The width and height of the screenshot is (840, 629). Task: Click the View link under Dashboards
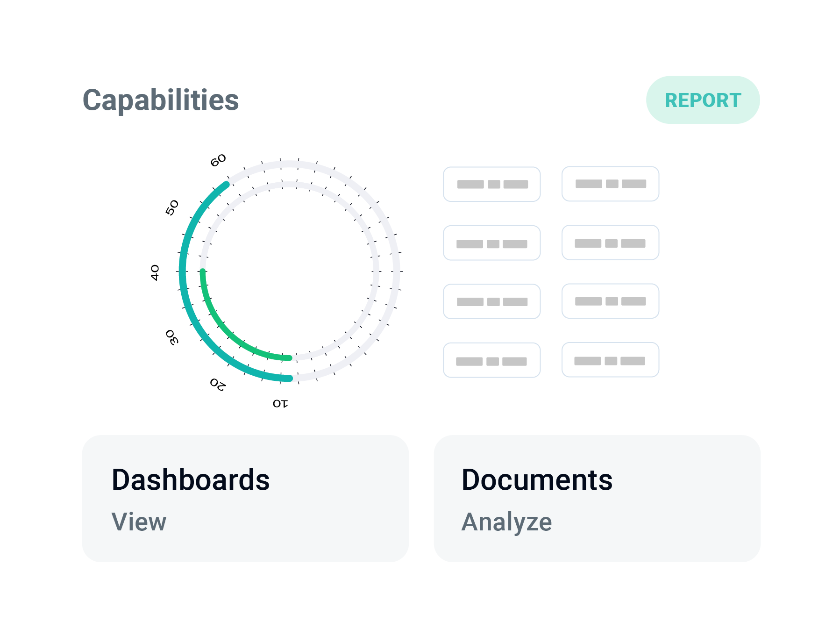click(x=139, y=522)
